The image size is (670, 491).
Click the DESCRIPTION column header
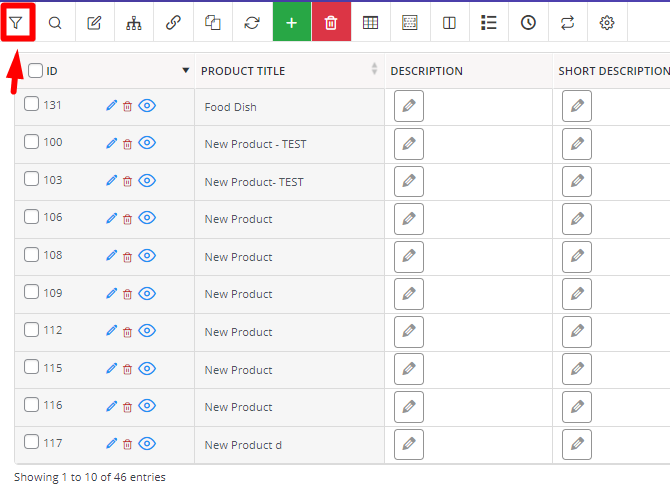click(426, 71)
